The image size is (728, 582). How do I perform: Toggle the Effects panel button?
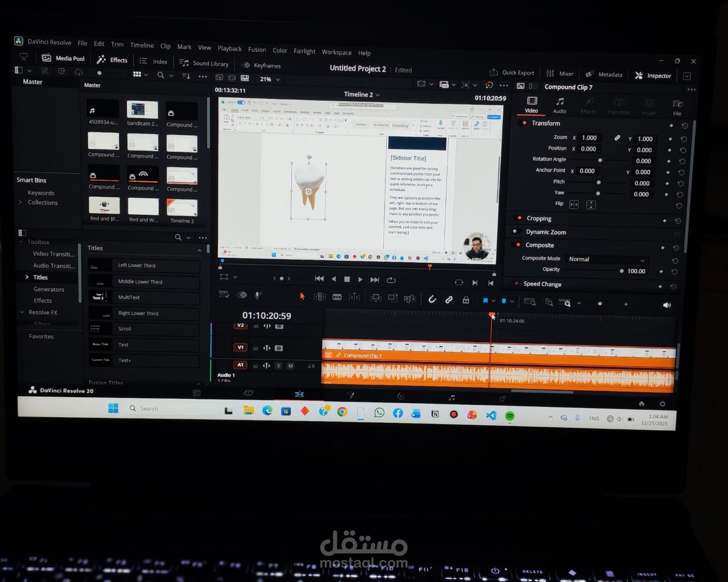112,60
